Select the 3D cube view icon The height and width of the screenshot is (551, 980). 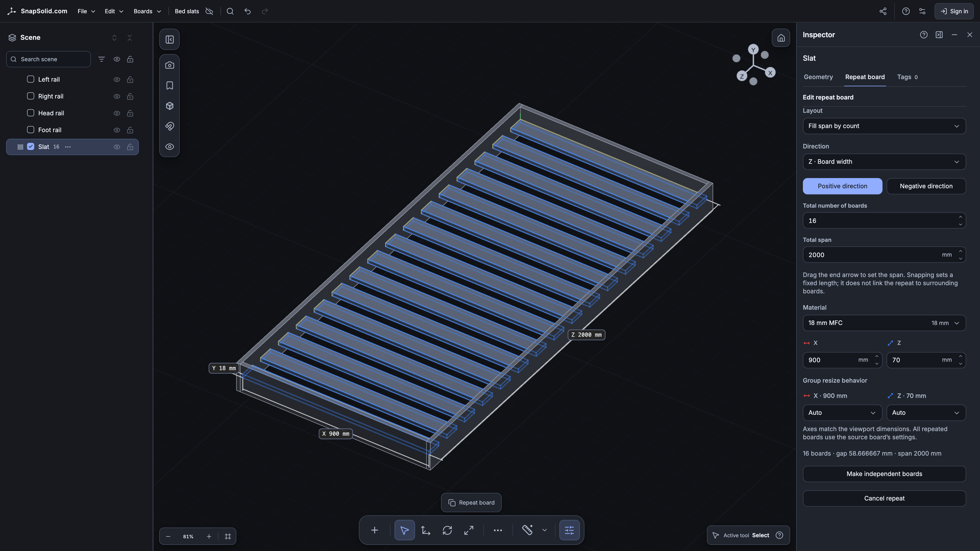[x=170, y=106]
